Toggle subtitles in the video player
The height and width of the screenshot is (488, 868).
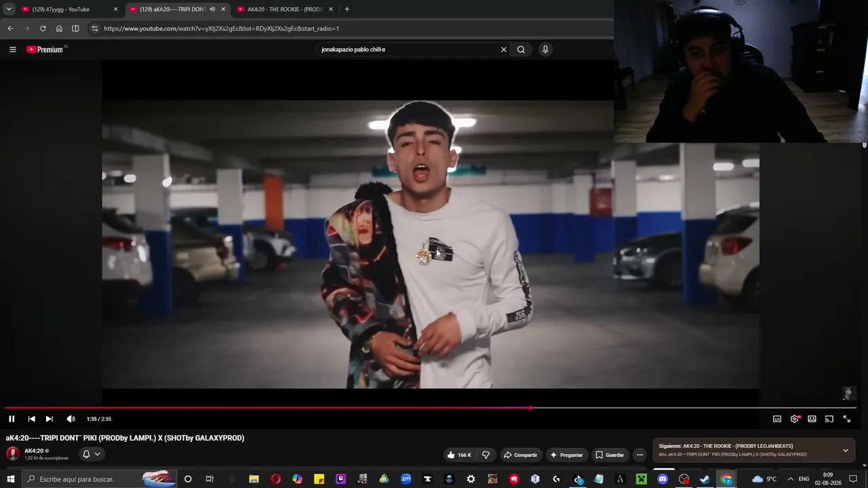777,419
